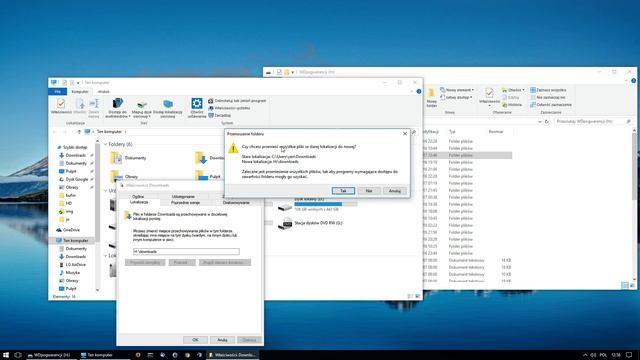Open the Otwórz dropdown in the WDpogwarancji ribbon

pyautogui.click(x=513, y=90)
